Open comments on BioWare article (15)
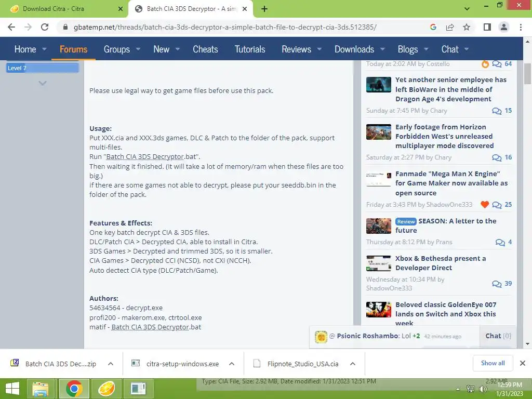This screenshot has height=399, width=532. (x=502, y=111)
